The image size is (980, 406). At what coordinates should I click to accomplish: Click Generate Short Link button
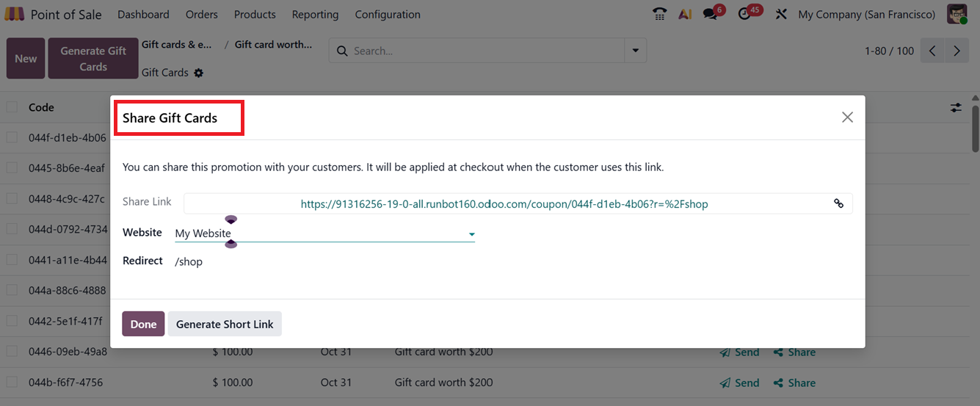point(225,325)
